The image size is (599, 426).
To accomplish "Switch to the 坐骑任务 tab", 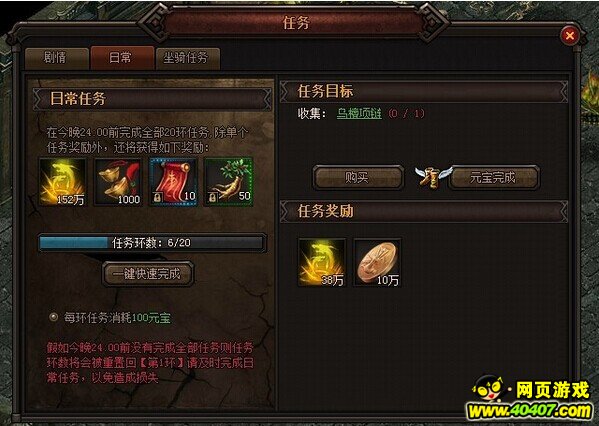I will (188, 58).
